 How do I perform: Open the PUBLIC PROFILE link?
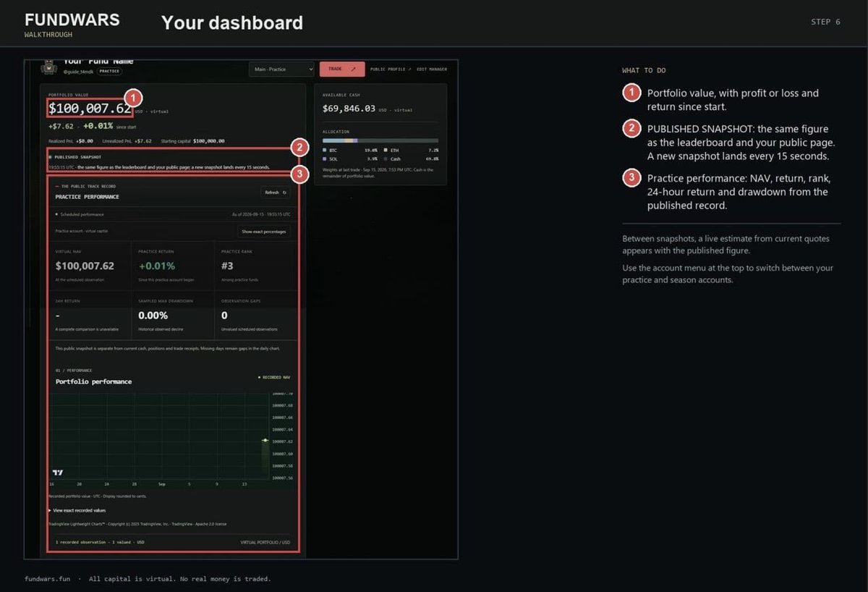(391, 69)
